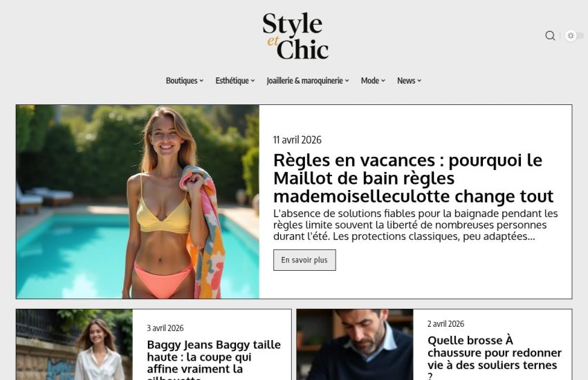Viewport: 588px width, 380px height.
Task: Click the sun icon on the theme switch
Action: tap(571, 35)
